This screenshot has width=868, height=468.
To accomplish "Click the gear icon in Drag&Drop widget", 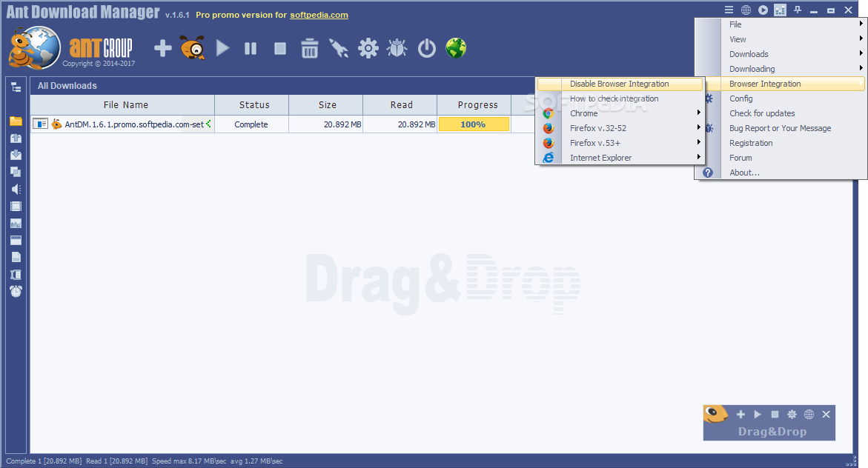I will (x=792, y=415).
